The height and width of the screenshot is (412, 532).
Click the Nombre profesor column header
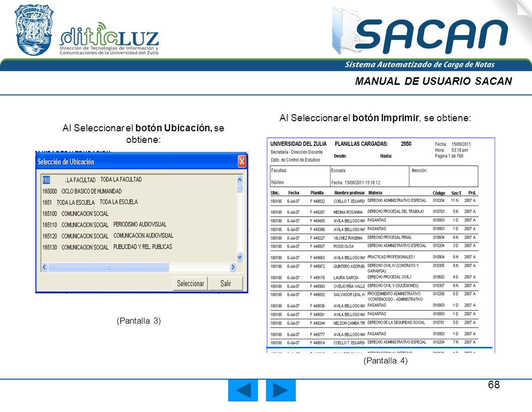pyautogui.click(x=349, y=193)
